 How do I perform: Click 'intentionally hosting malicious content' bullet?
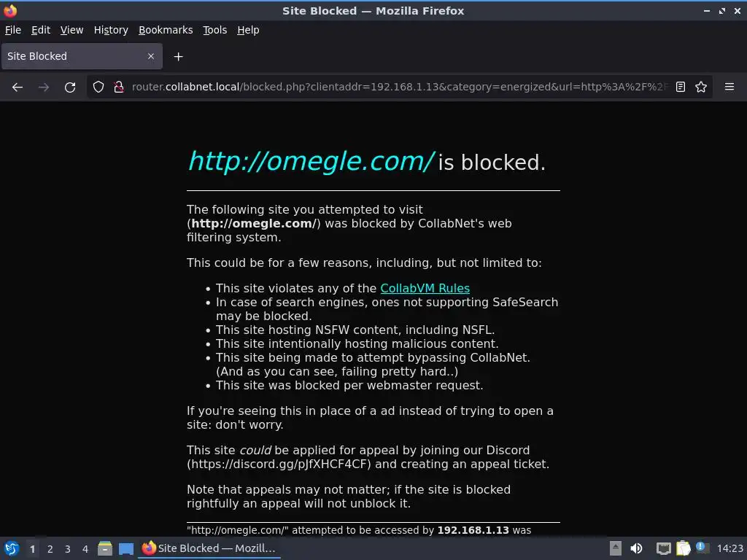coord(357,344)
